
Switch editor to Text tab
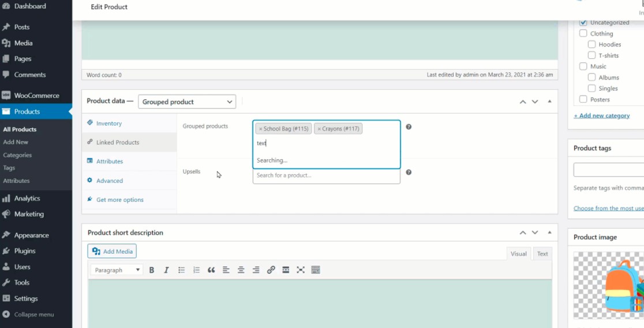(x=542, y=254)
